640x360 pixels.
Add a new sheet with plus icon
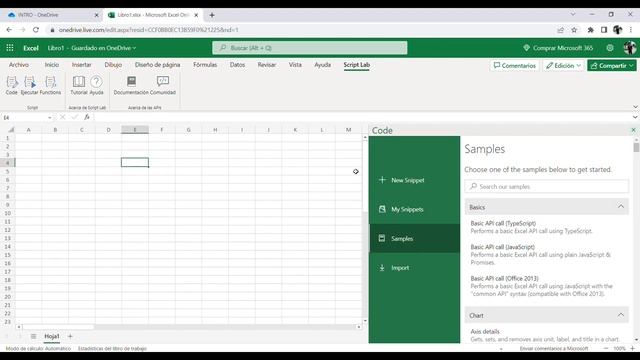pyautogui.click(x=70, y=336)
